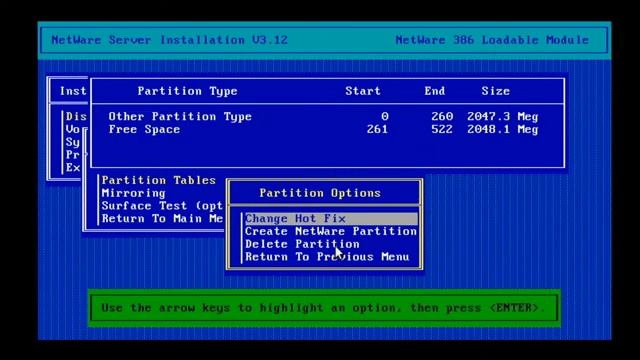This screenshot has width=640, height=360.
Task: Click the start value 0
Action: click(384, 117)
